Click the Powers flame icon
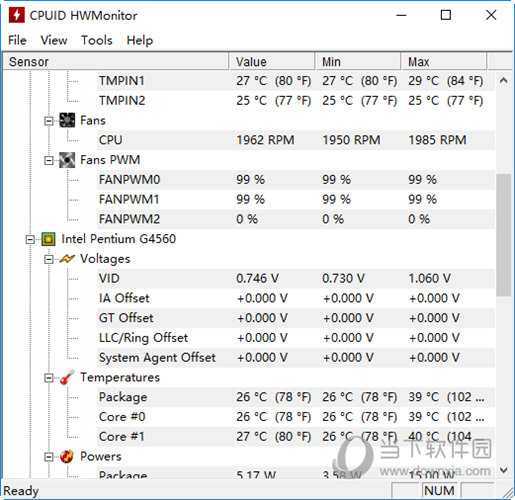Screen dimensions: 515x500 67,456
